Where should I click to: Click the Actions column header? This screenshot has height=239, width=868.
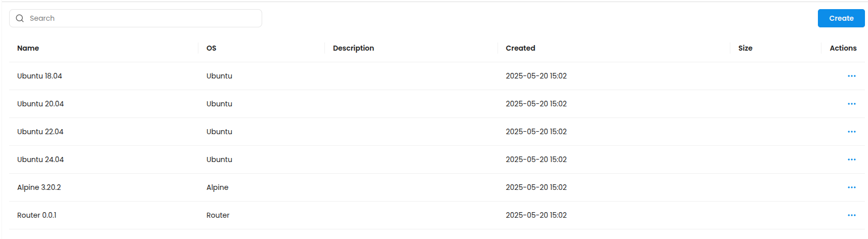click(x=843, y=48)
